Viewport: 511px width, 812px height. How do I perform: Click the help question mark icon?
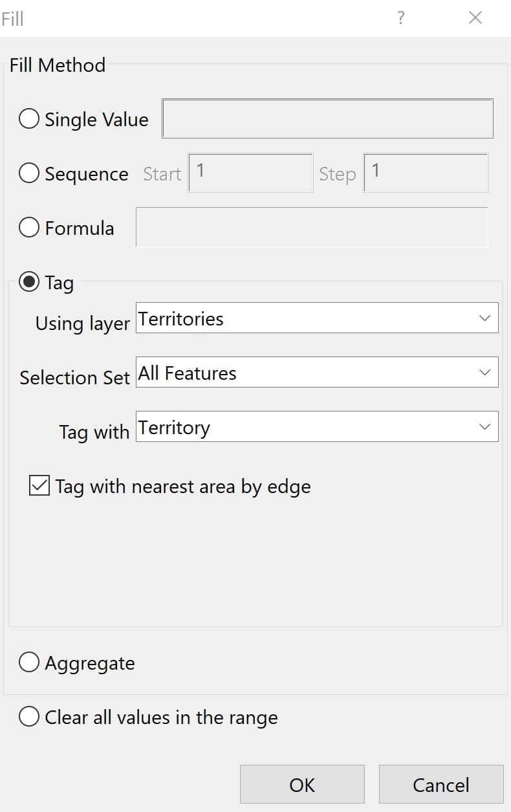point(401,18)
